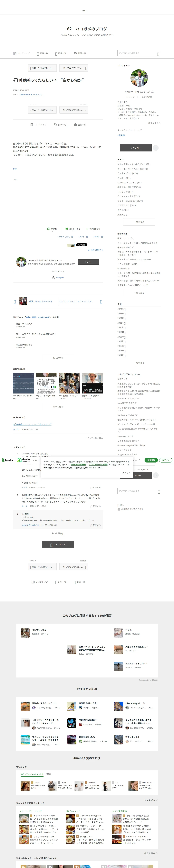Switch to 30代〜ファッションジャンル ranking tab

[32, 774]
